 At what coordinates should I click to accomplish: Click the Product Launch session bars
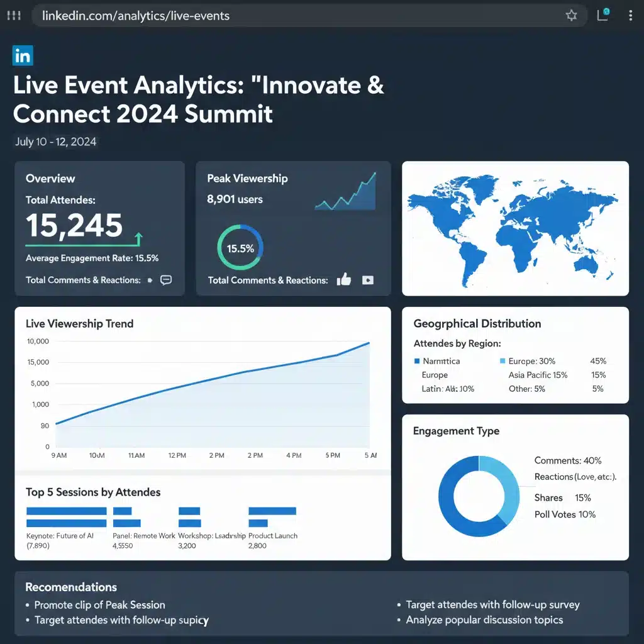[272, 517]
